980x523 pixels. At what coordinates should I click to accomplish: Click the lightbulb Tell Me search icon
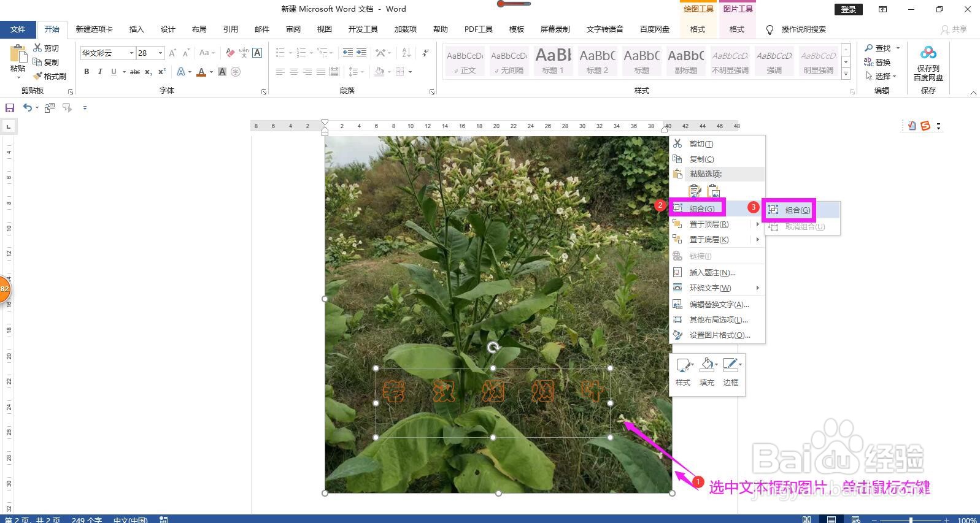(770, 29)
